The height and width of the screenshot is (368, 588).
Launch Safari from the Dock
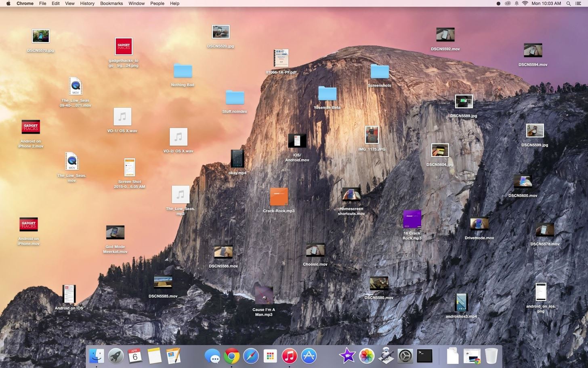[251, 356]
